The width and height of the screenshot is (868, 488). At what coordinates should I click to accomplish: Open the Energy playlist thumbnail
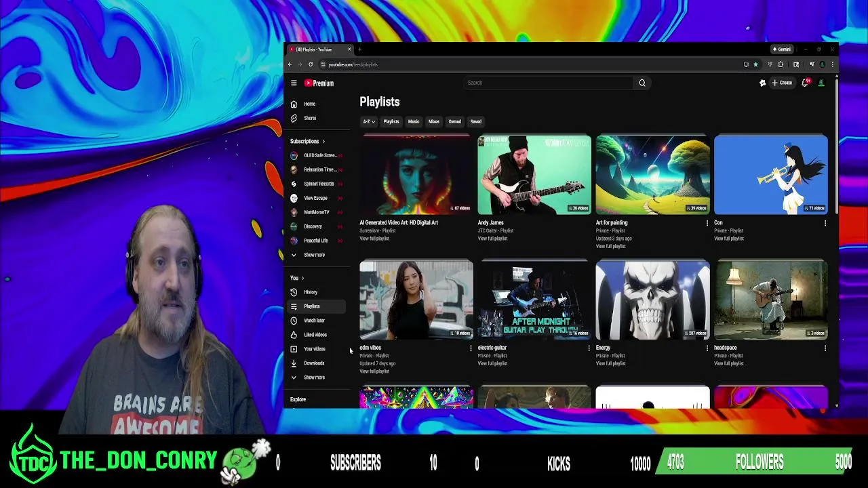(x=652, y=300)
